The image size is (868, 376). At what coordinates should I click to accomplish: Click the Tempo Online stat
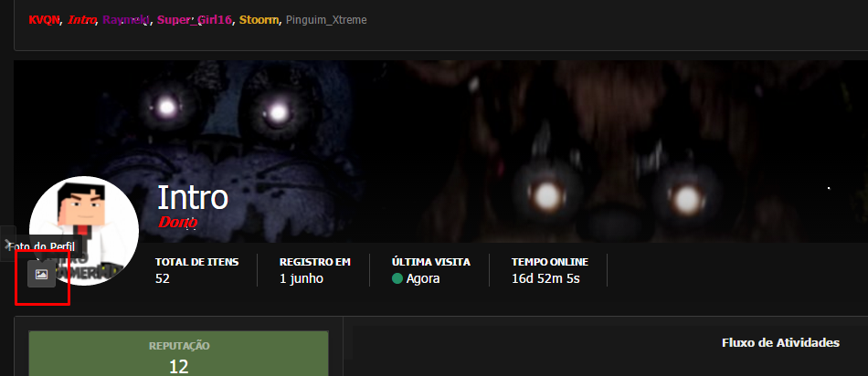coord(550,270)
